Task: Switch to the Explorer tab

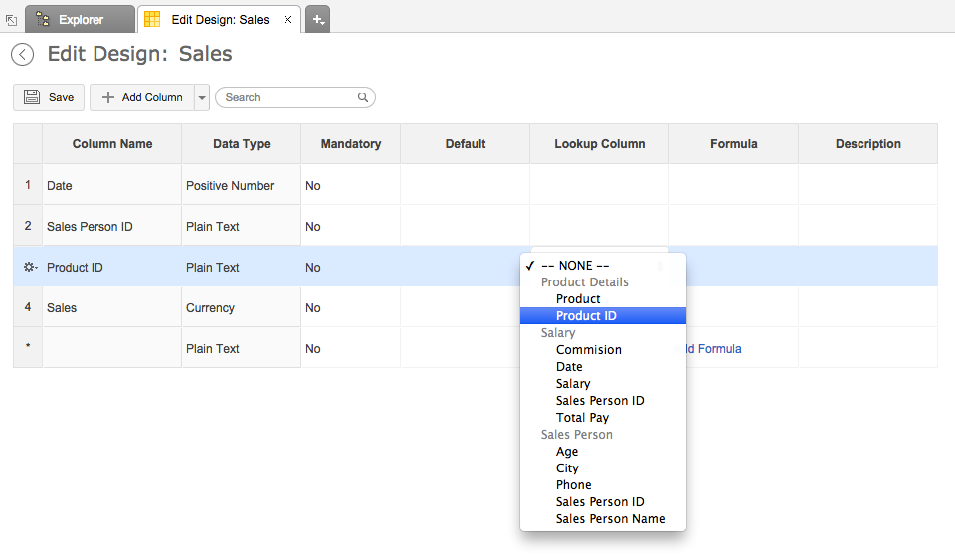Action: click(x=80, y=20)
